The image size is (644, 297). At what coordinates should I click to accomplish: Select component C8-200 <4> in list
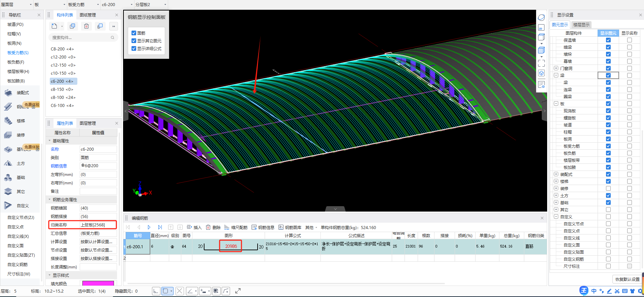(62, 49)
